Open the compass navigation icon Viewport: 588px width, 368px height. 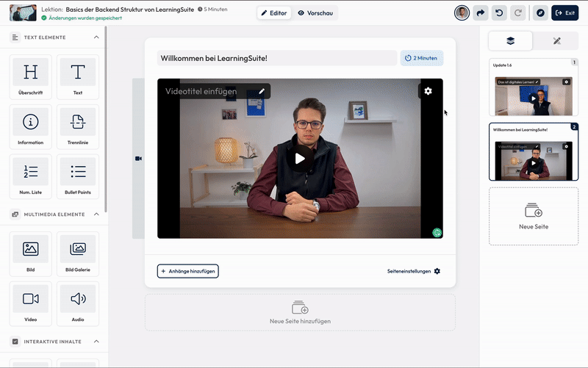540,12
